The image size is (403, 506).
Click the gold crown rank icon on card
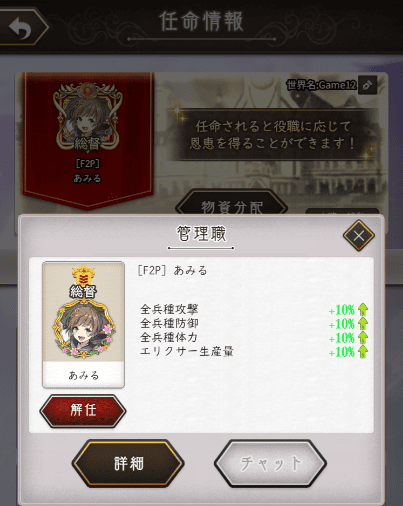point(83,275)
